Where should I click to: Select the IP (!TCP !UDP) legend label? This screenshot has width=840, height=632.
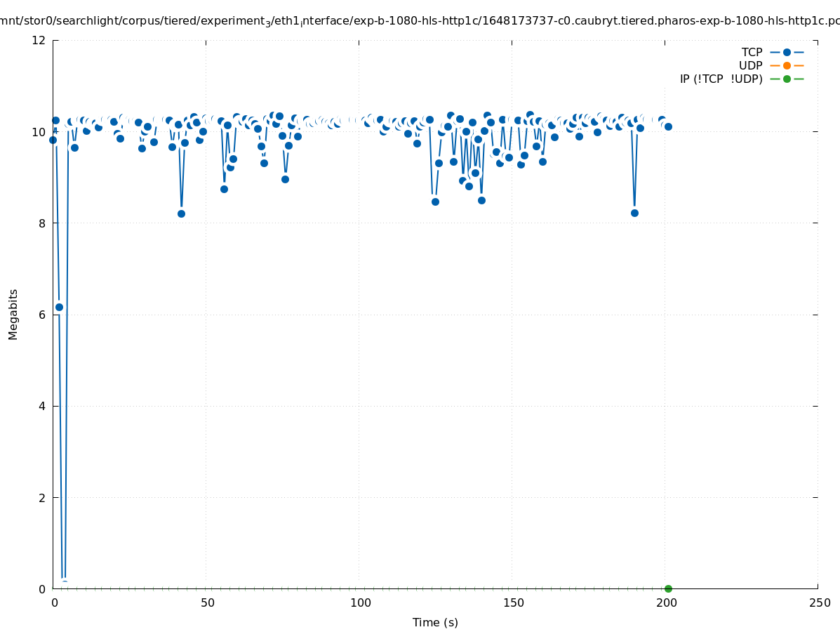(721, 79)
